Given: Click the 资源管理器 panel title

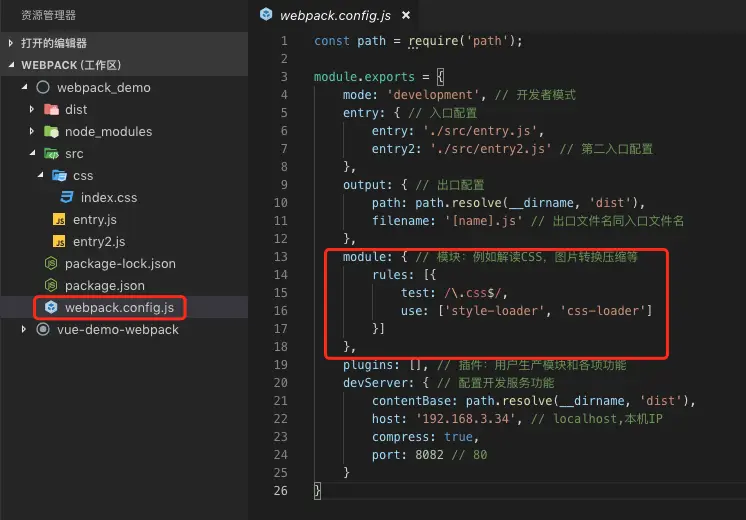Looking at the screenshot, I should pos(49,15).
